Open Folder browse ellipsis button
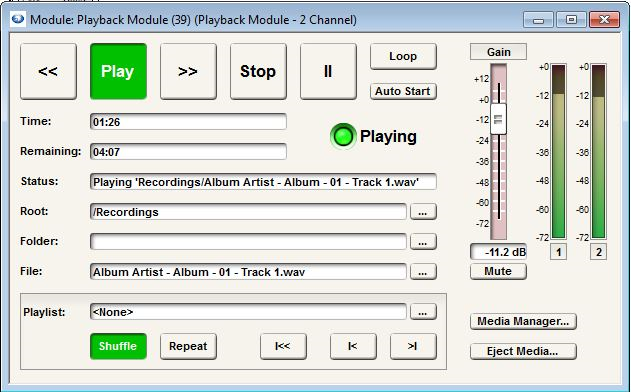The height and width of the screenshot is (392, 631). pos(423,241)
